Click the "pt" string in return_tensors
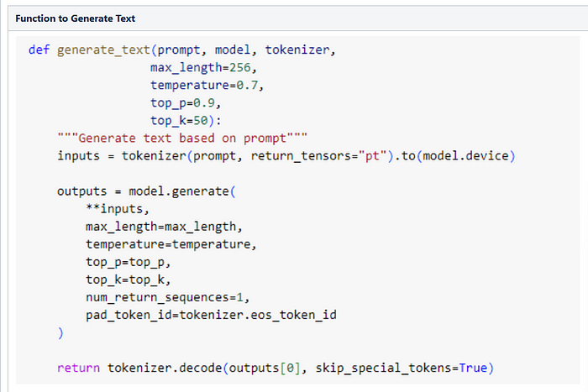Screen dimensions: 588x392 pos(372,155)
